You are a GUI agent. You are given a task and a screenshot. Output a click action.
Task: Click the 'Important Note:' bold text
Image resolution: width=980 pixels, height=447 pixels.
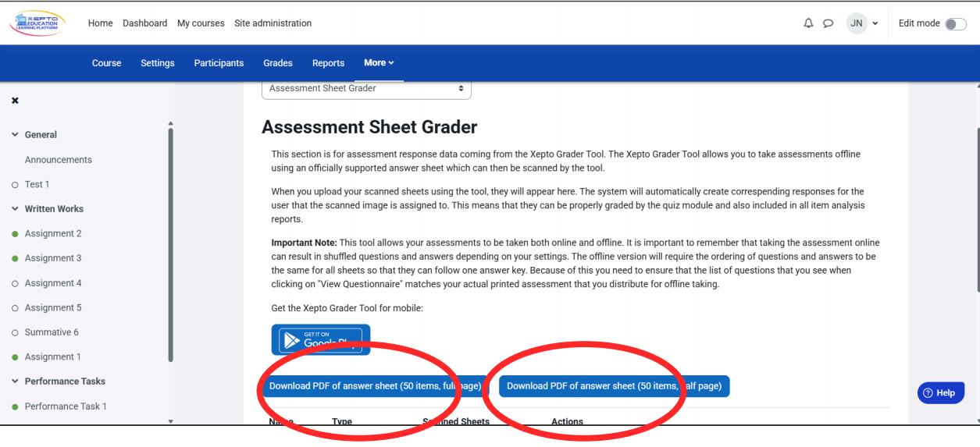click(305, 243)
